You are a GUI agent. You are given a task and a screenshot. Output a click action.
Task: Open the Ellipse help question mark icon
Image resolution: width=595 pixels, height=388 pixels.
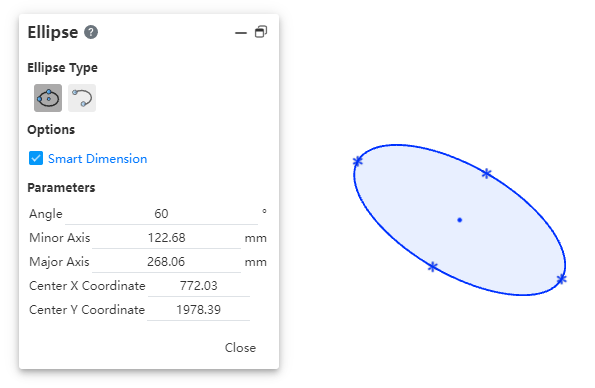pos(91,32)
